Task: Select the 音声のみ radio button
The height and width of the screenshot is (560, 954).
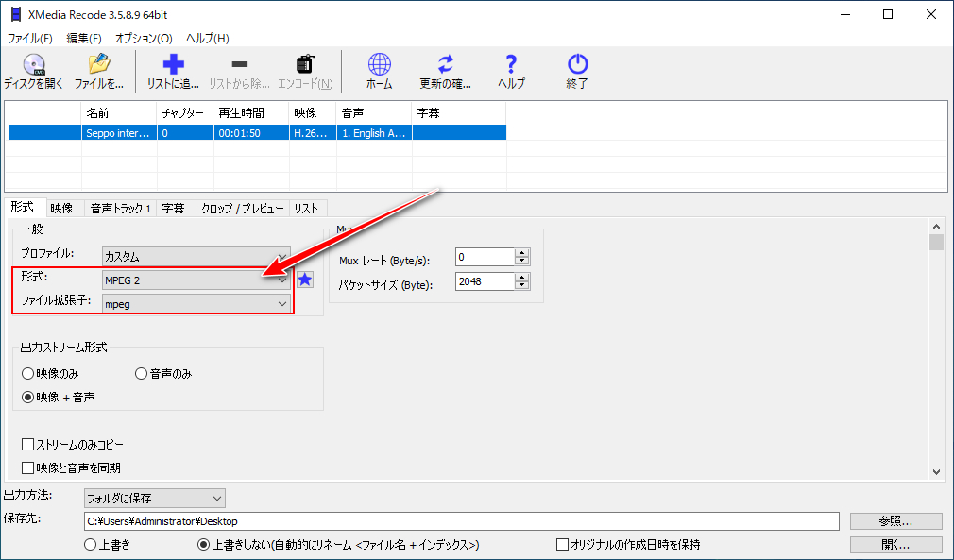Action: click(x=142, y=374)
